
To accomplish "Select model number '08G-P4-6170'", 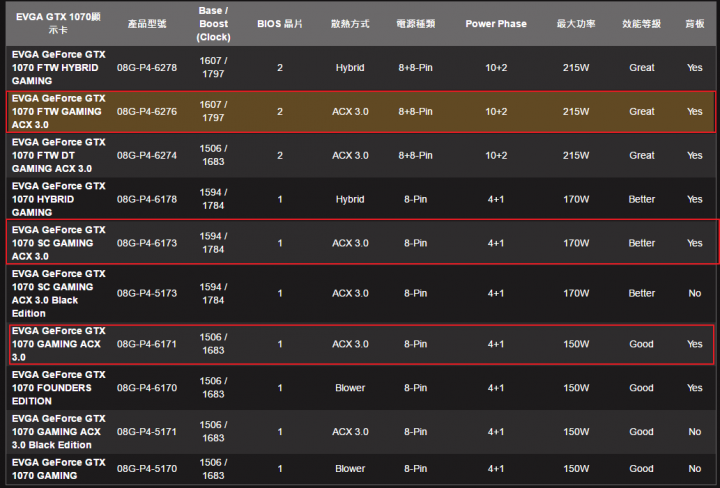I will (x=147, y=388).
